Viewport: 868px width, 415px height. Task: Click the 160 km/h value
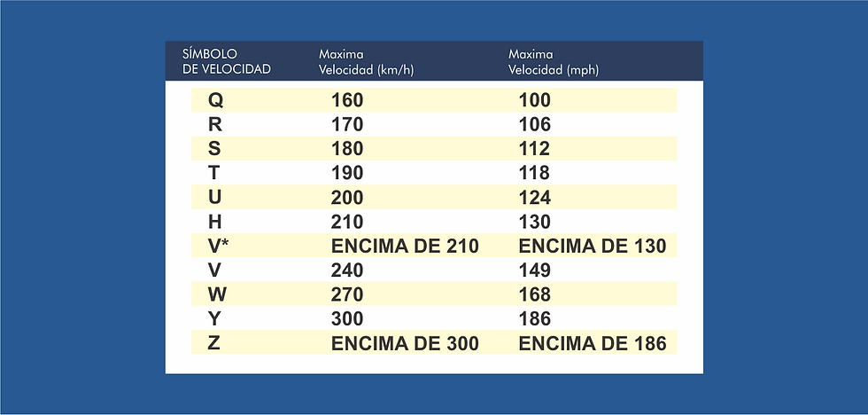point(347,100)
